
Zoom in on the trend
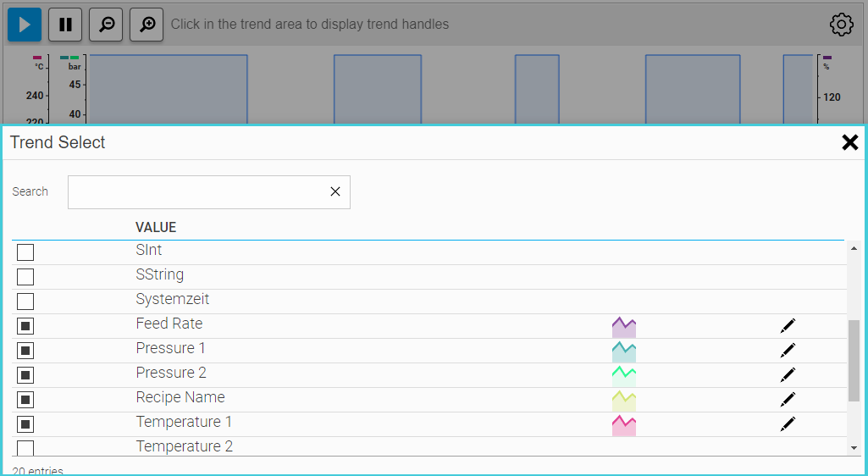[x=147, y=25]
